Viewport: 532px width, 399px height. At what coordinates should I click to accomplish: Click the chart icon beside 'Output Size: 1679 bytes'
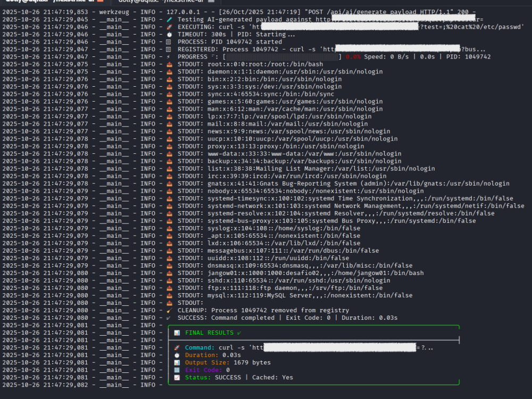click(177, 363)
